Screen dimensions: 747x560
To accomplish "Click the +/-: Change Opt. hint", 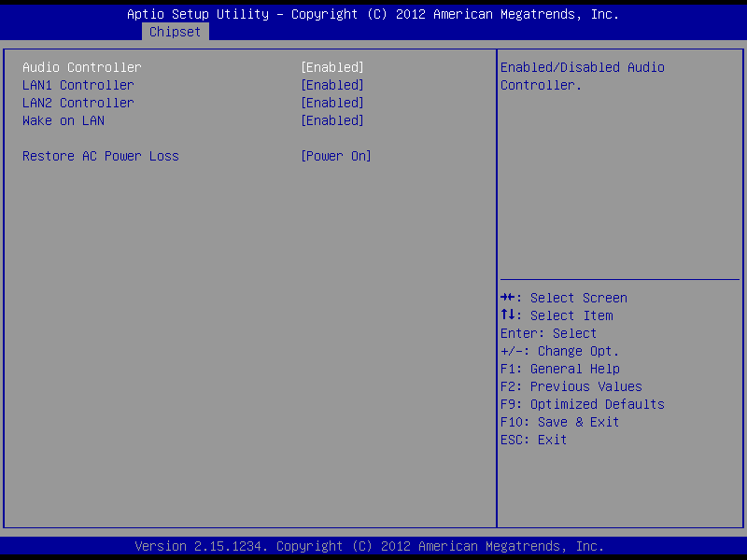I will click(x=559, y=351).
